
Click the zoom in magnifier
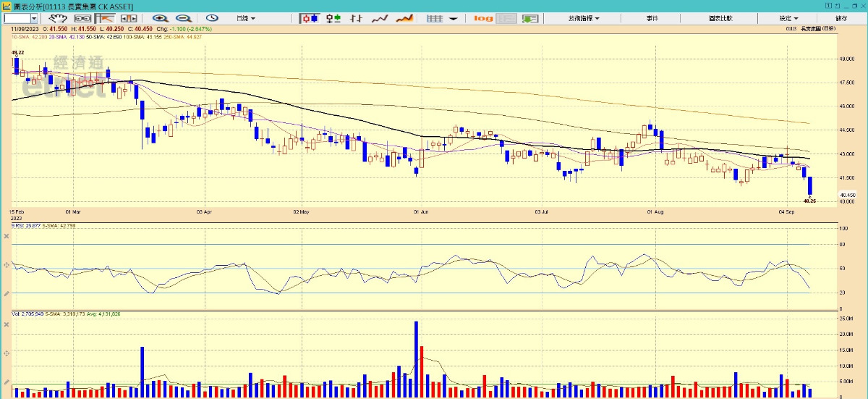160,18
